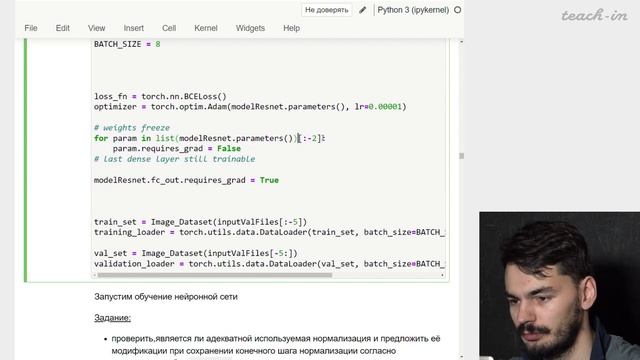Open the Edit menu
The width and height of the screenshot is (640, 360).
(x=62, y=28)
